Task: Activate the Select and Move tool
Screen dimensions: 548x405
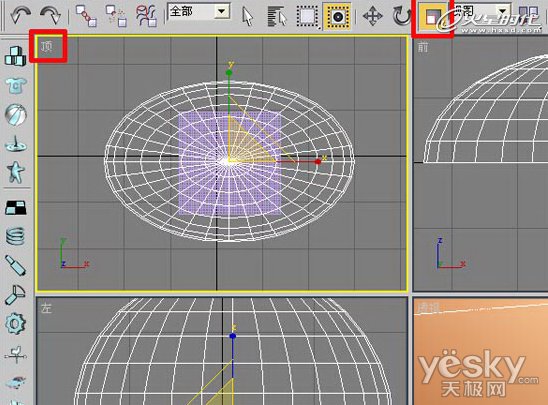Action: tap(373, 16)
